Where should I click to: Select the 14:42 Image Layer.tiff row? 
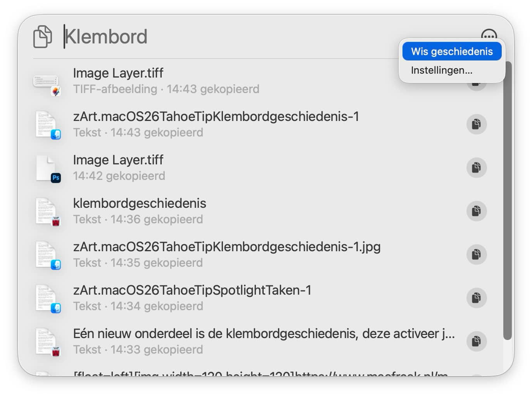(233, 167)
